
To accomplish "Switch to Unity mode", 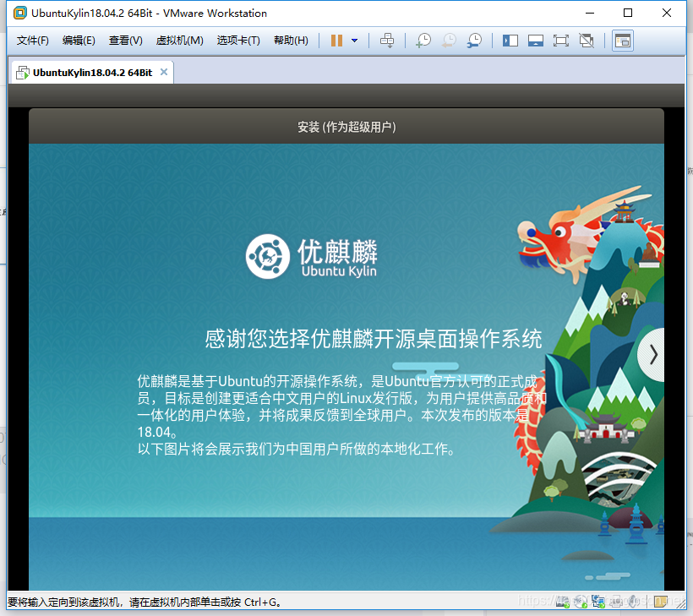I will pos(587,41).
